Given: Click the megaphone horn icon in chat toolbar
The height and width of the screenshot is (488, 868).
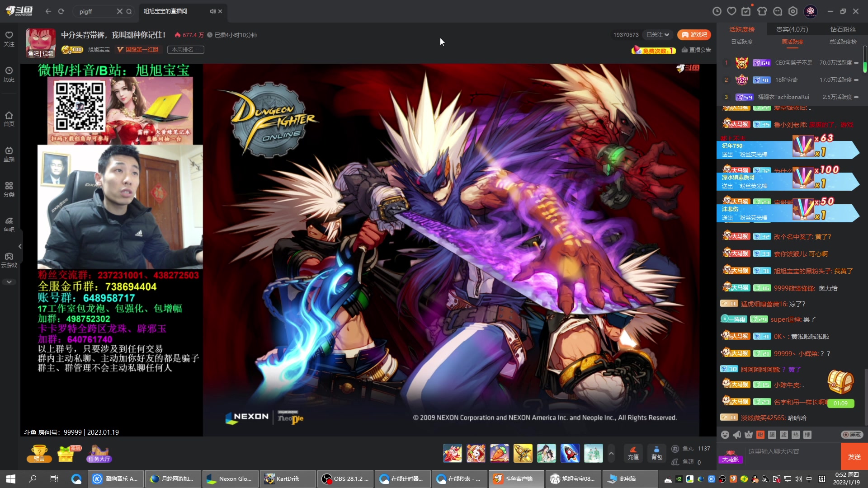Looking at the screenshot, I should pyautogui.click(x=737, y=435).
